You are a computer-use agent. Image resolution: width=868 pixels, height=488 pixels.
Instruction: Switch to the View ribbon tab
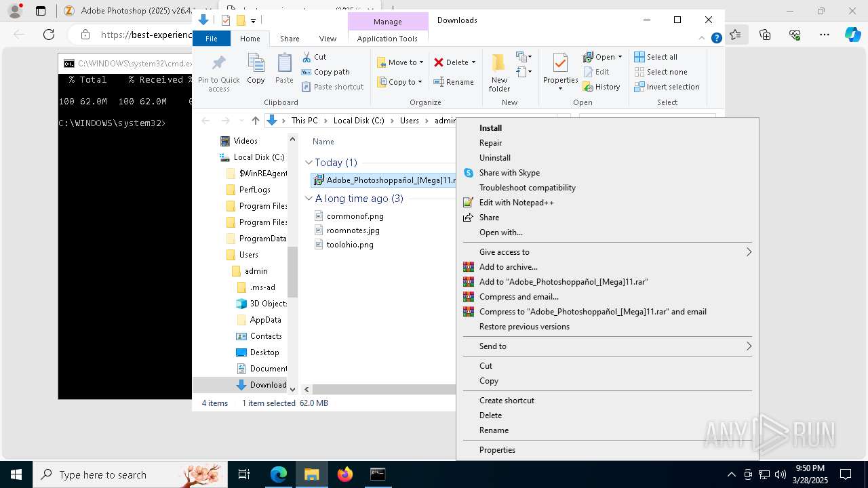click(x=328, y=39)
